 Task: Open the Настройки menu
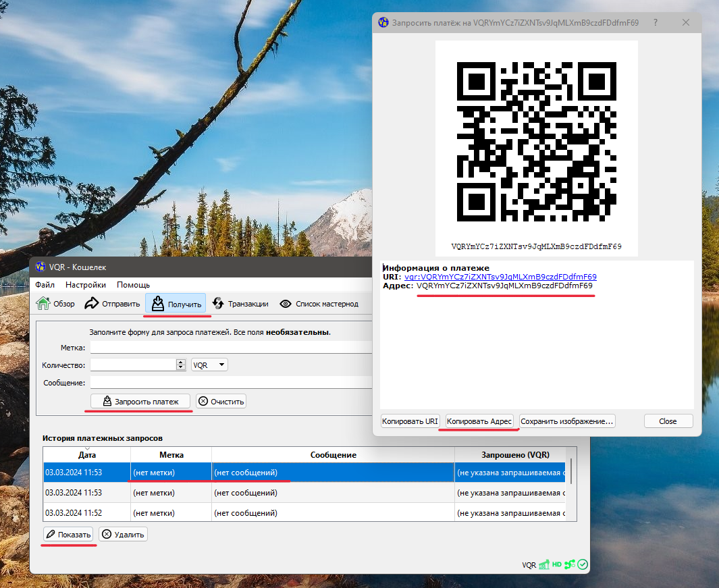86,285
